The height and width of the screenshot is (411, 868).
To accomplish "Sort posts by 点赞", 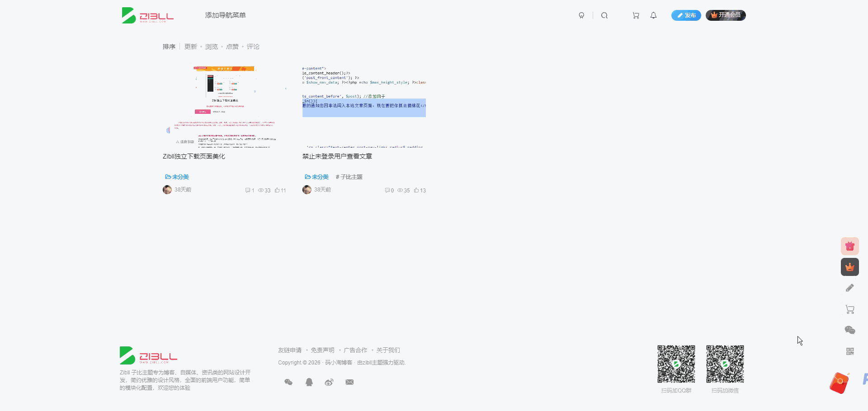I will [x=232, y=47].
